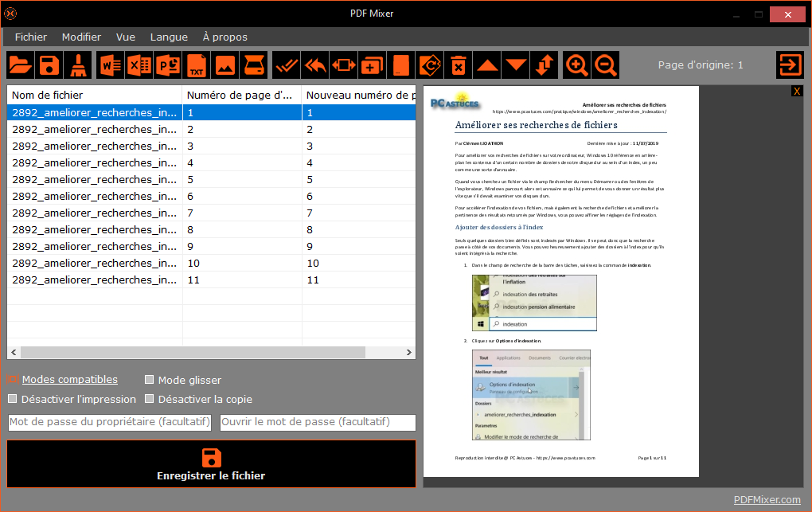The height and width of the screenshot is (512, 812).
Task: Open the PDFMixer.com link
Action: [767, 499]
